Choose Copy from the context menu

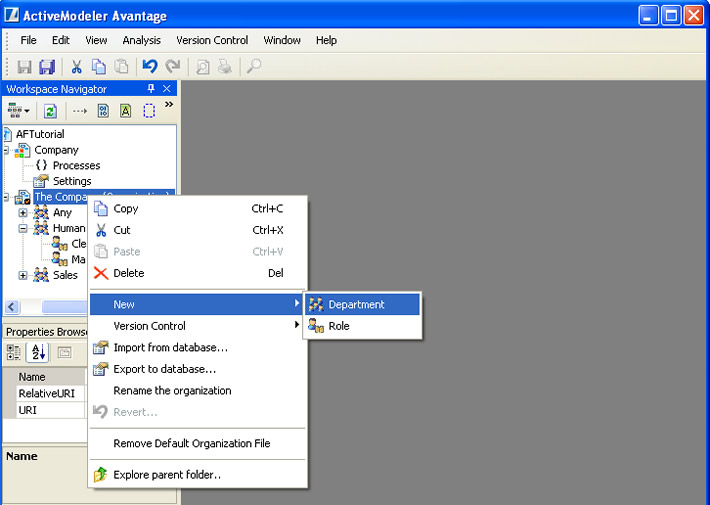pyautogui.click(x=197, y=208)
